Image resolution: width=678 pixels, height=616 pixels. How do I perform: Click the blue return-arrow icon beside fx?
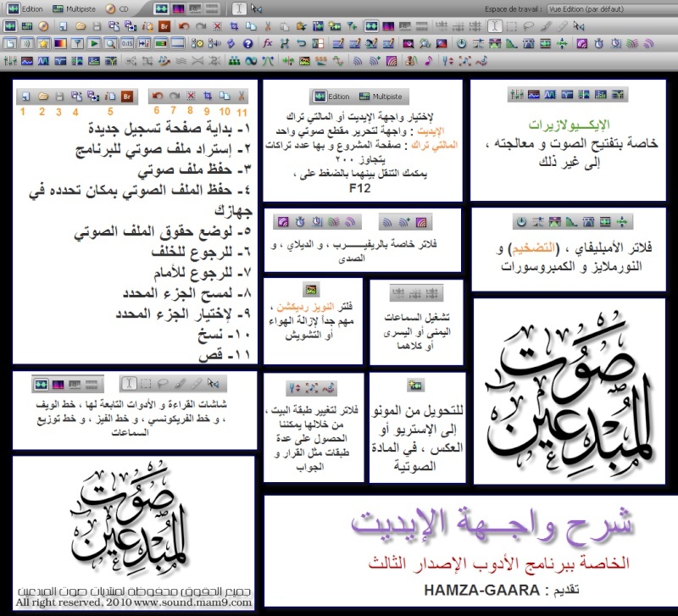tap(301, 44)
